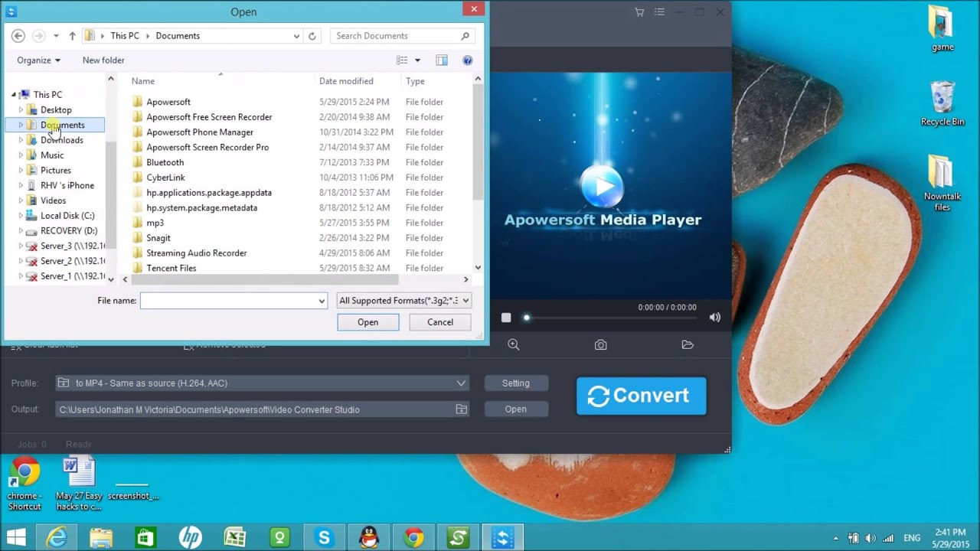Browse output folder icon in Output field
Image resolution: width=980 pixels, height=551 pixels.
[461, 409]
